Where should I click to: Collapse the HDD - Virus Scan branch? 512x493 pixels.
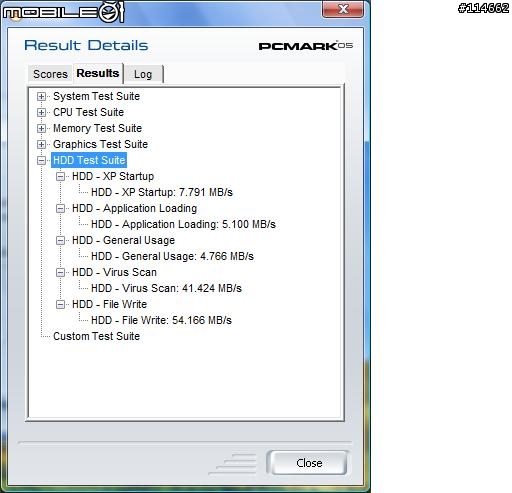coord(60,273)
